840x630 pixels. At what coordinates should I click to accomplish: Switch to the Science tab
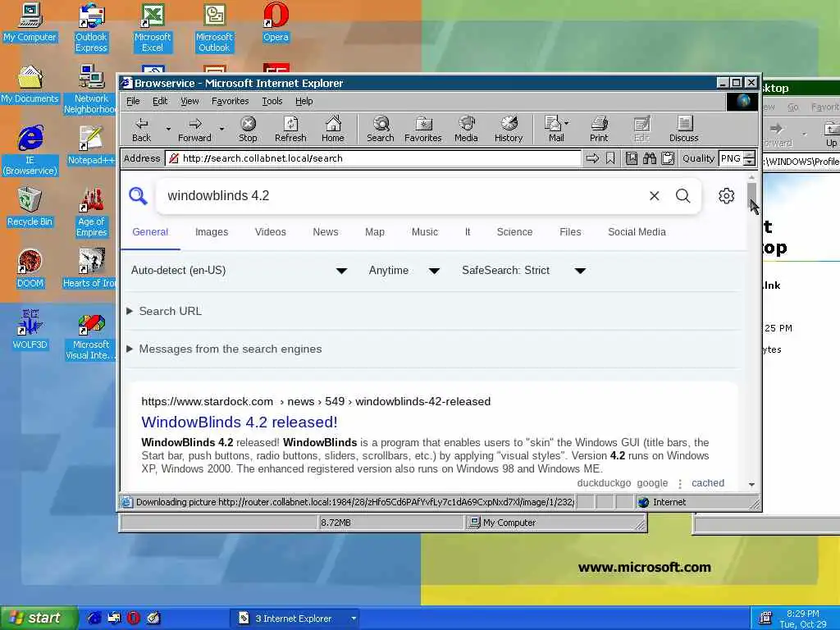[514, 232]
